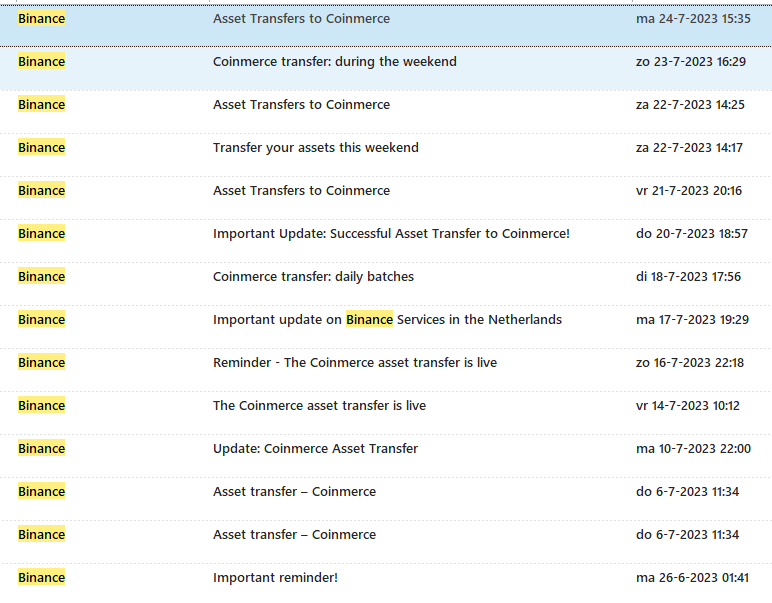Click sender Binance on 'Update: Coinmerce Asset Transfer' row

click(41, 448)
